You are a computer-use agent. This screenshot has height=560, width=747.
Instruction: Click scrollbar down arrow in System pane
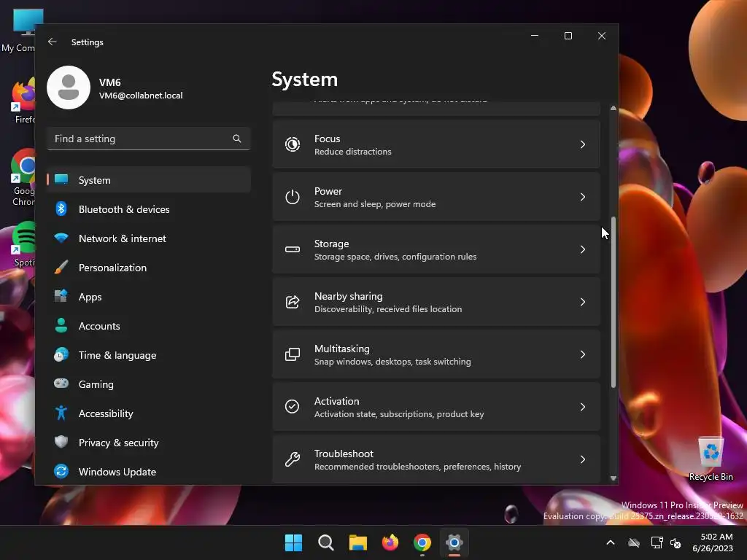pyautogui.click(x=613, y=478)
